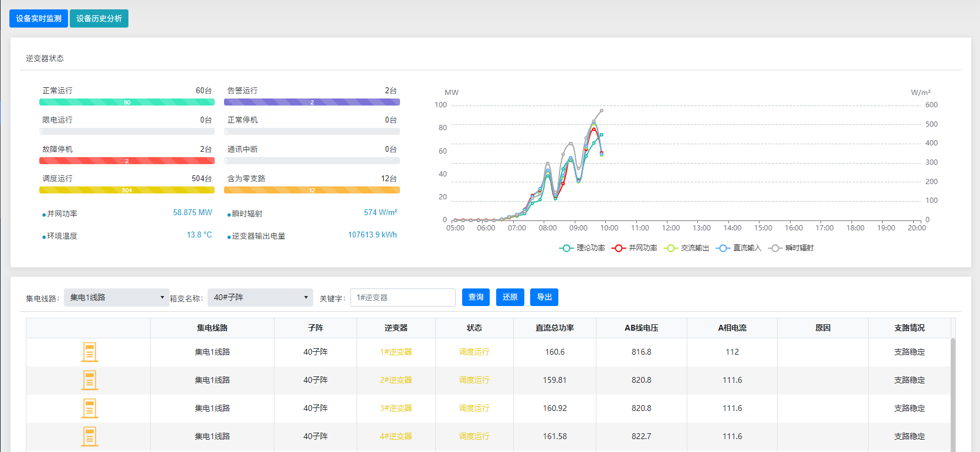Click the 状态 column header

click(x=474, y=328)
